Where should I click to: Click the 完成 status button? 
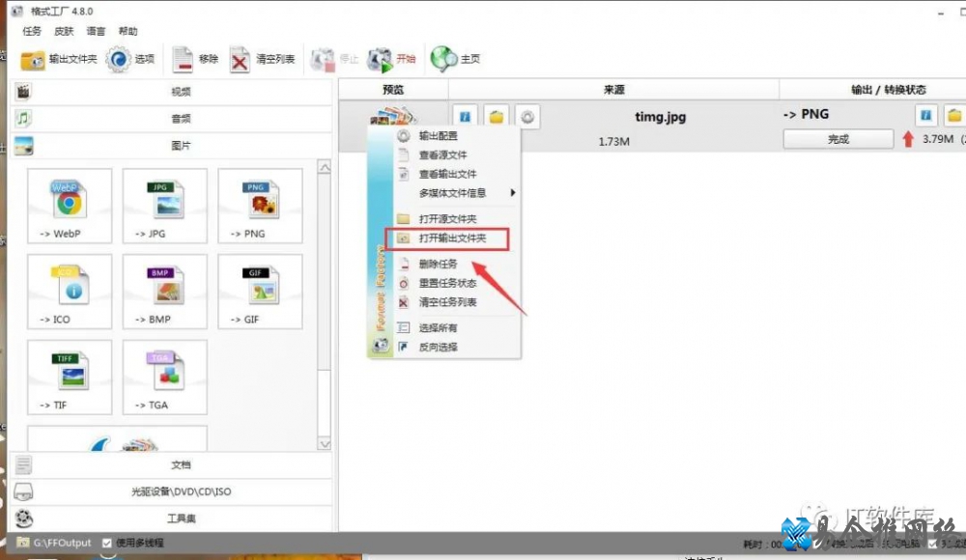tap(838, 140)
